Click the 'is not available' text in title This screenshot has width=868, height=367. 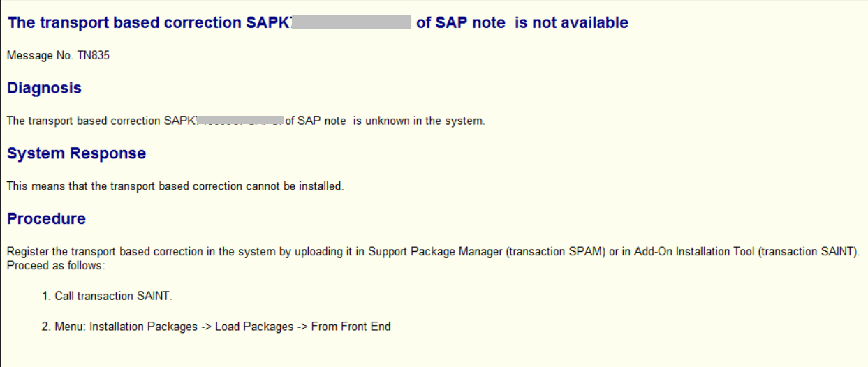tap(572, 22)
